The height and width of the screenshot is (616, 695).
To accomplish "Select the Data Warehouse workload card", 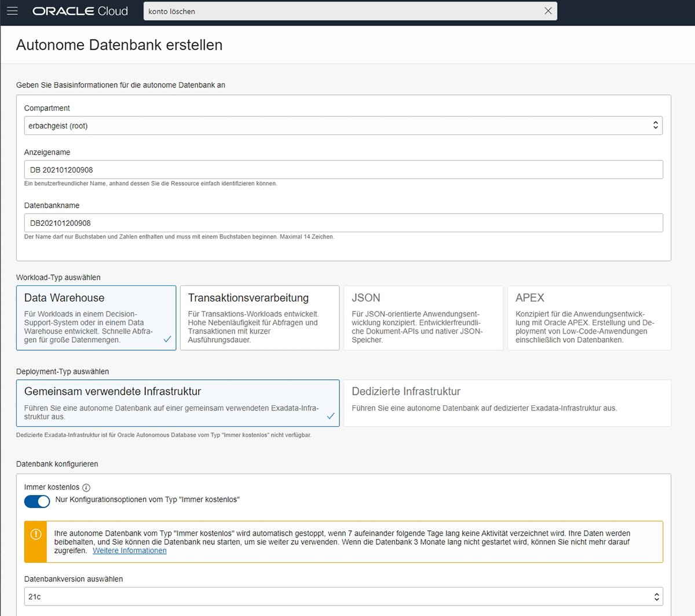I will [x=96, y=318].
